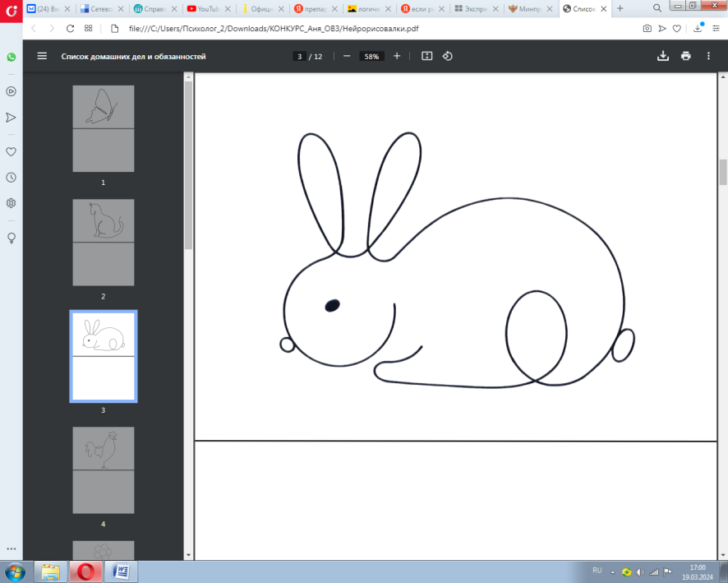Click the page number input field
728x583 pixels.
click(300, 57)
